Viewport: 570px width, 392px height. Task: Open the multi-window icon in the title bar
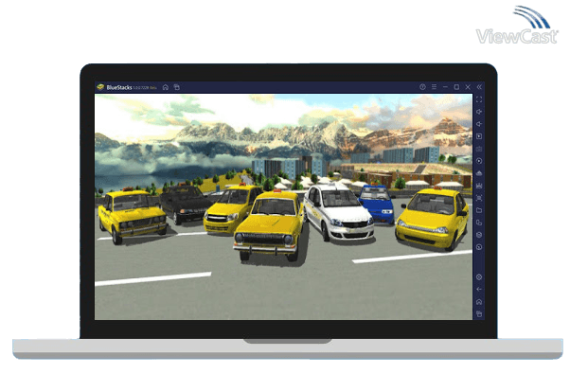point(177,87)
